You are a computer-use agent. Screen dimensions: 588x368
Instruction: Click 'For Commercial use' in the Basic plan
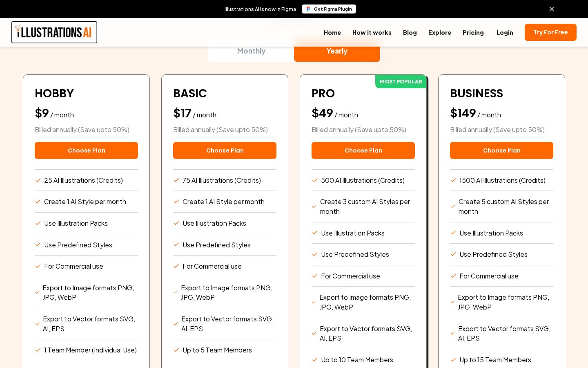tap(212, 266)
